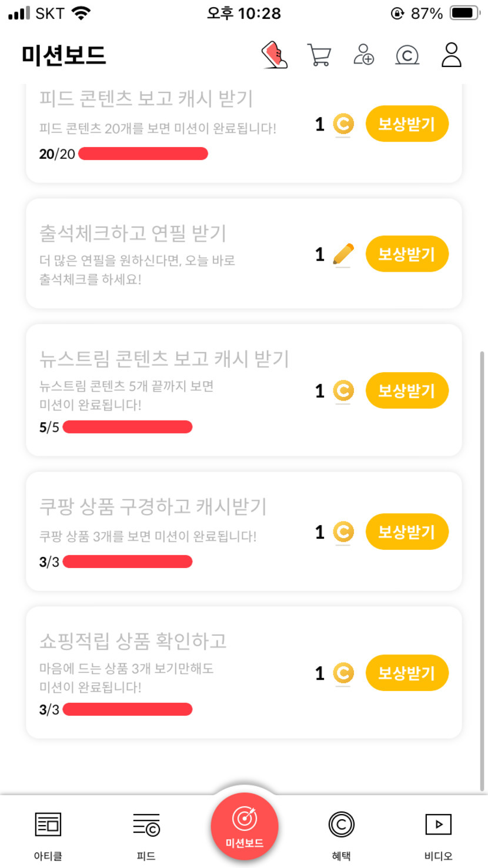The width and height of the screenshot is (488, 868).
Task: Select the 미션보드 center tab
Action: click(245, 826)
